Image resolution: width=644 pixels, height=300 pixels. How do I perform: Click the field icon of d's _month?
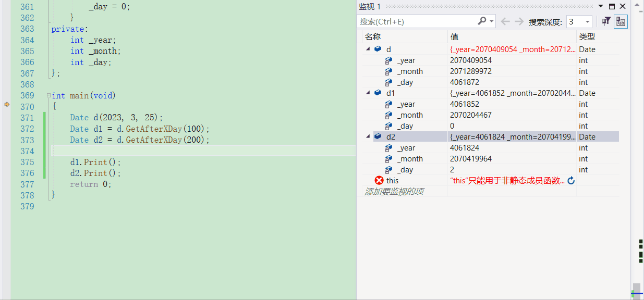click(388, 71)
